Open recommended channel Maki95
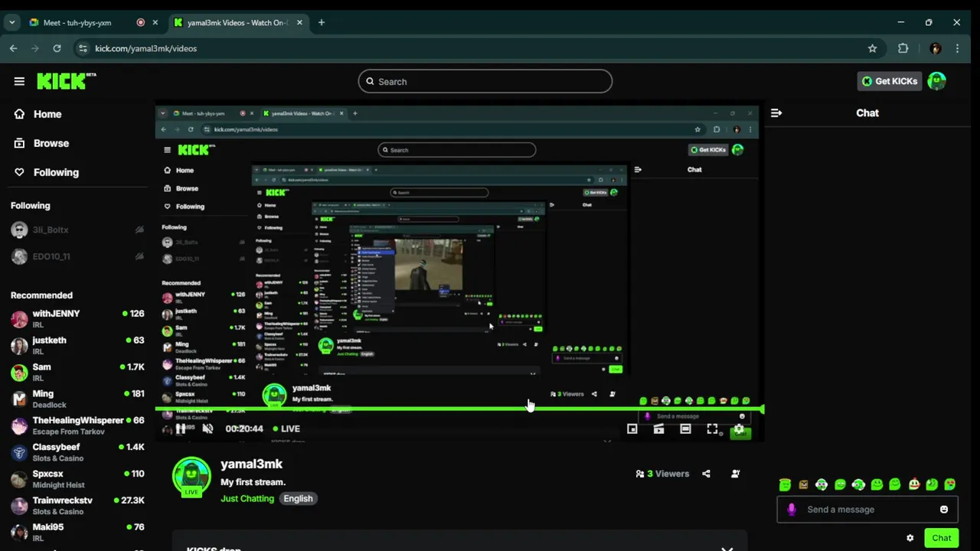980x551 pixels. [x=77, y=532]
